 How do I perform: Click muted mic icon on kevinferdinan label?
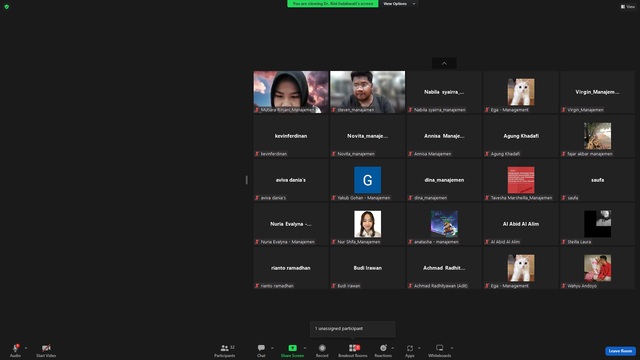[257, 154]
